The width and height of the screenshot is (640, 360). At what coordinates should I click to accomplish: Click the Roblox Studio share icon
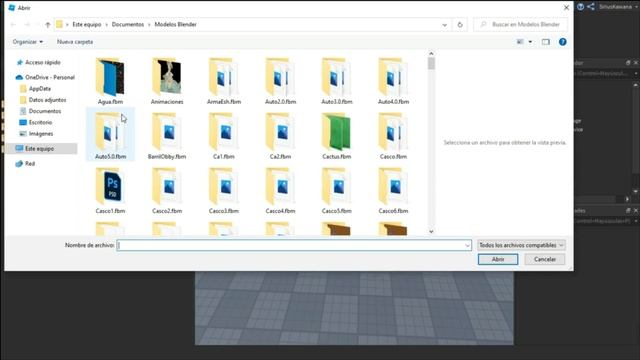pos(591,7)
